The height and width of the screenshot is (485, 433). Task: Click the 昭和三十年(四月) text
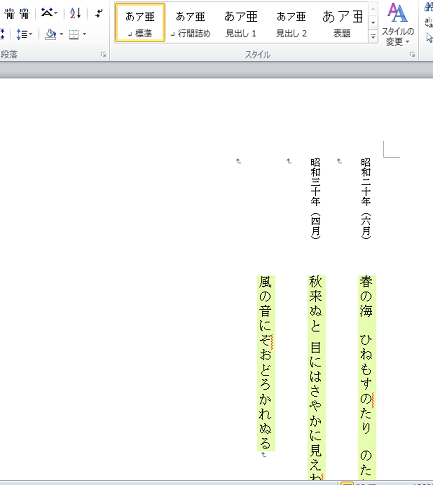pyautogui.click(x=315, y=198)
